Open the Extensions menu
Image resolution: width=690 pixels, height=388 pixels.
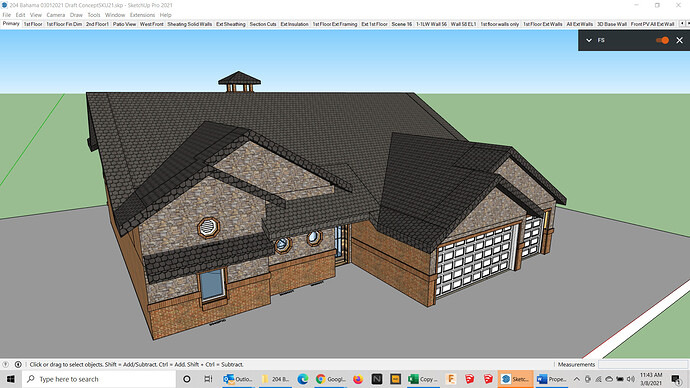[x=142, y=15]
